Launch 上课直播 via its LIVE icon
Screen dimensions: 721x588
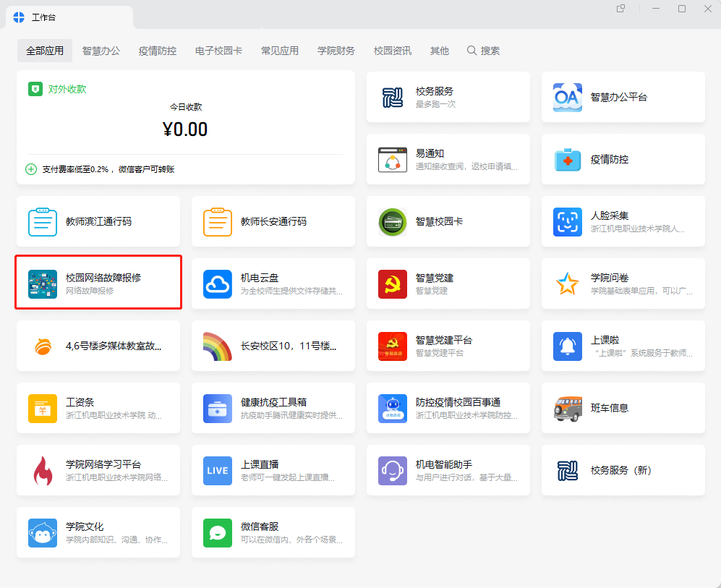pos(218,471)
